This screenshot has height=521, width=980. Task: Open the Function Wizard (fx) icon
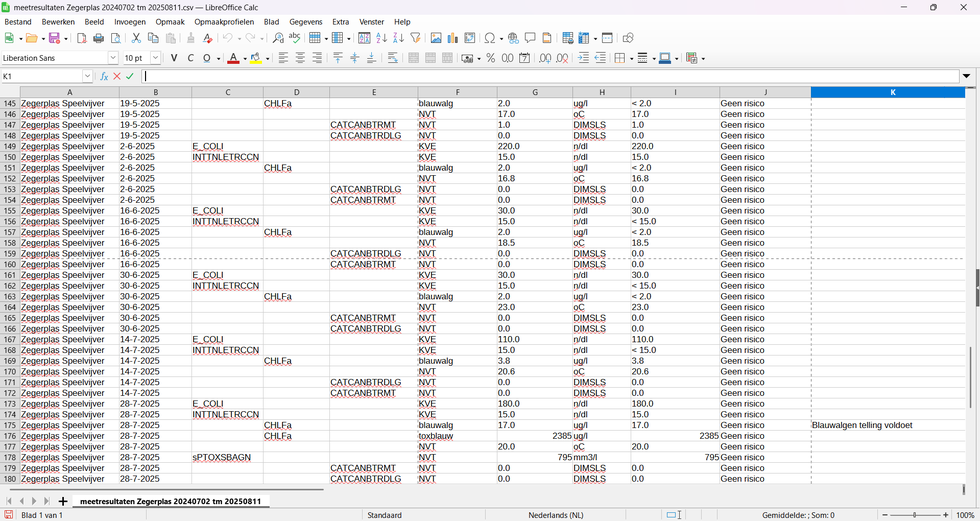pyautogui.click(x=104, y=76)
